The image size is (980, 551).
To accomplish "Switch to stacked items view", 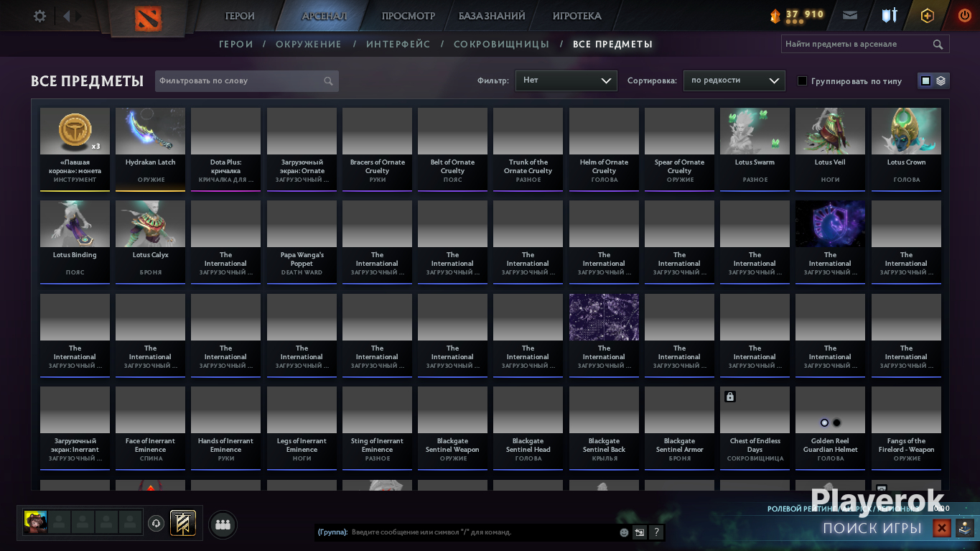I will pos(941,81).
